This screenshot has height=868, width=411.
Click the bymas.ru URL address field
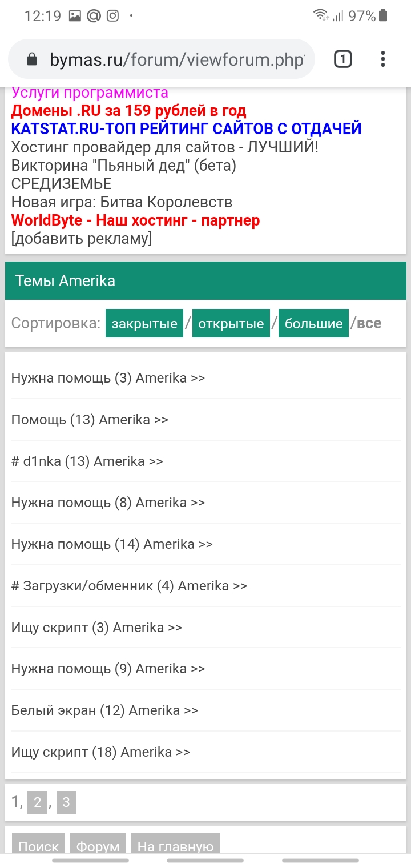pos(177,59)
